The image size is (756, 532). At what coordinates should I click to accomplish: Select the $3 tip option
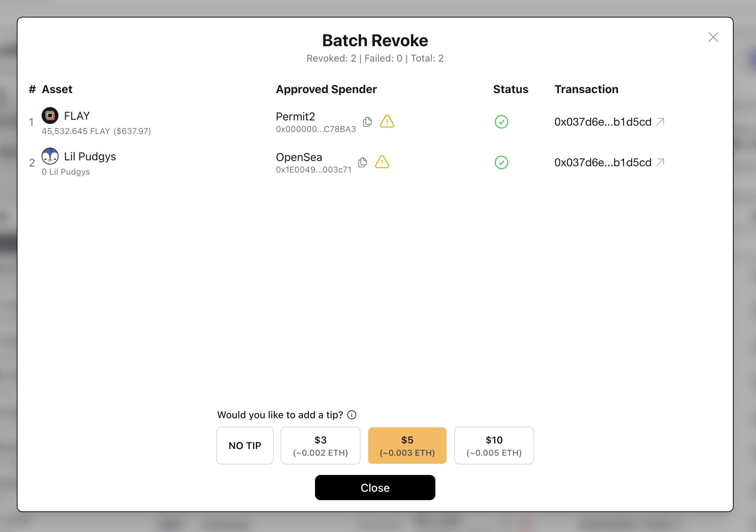pyautogui.click(x=320, y=445)
